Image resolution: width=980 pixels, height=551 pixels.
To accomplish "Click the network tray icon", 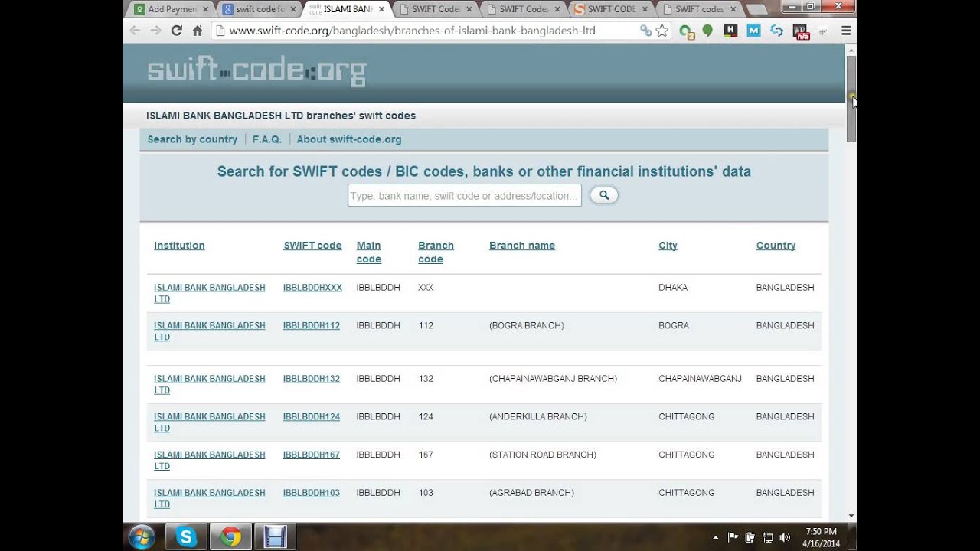I will pos(767,537).
